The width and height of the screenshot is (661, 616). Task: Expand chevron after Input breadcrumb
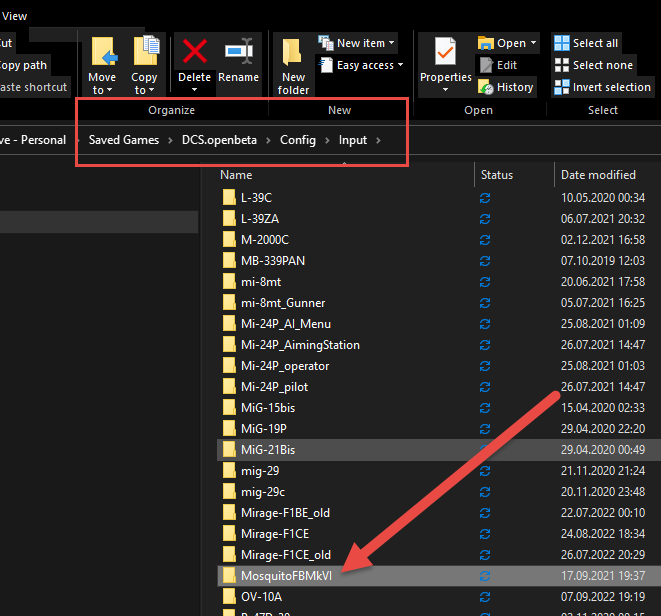(x=378, y=140)
